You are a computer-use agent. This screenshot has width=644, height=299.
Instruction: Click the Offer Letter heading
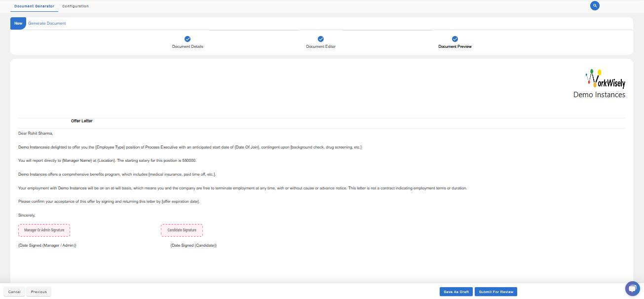81,121
